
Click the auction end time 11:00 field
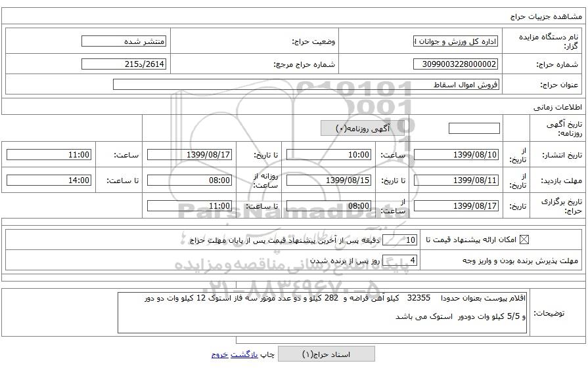point(189,205)
